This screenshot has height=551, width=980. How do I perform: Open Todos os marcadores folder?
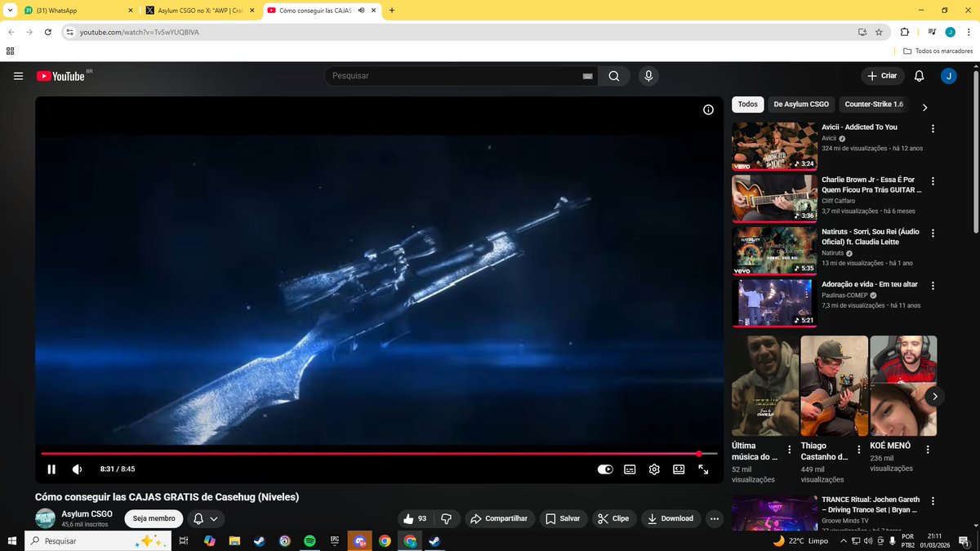[938, 51]
